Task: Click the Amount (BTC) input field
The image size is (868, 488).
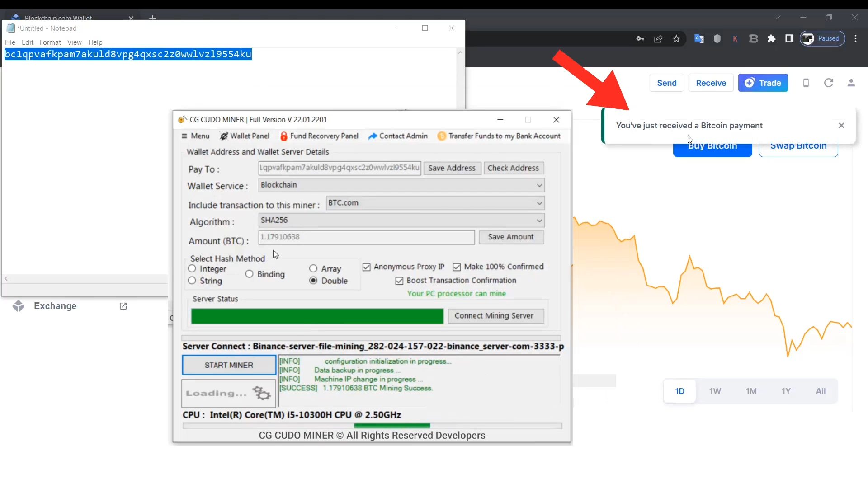Action: click(x=365, y=237)
